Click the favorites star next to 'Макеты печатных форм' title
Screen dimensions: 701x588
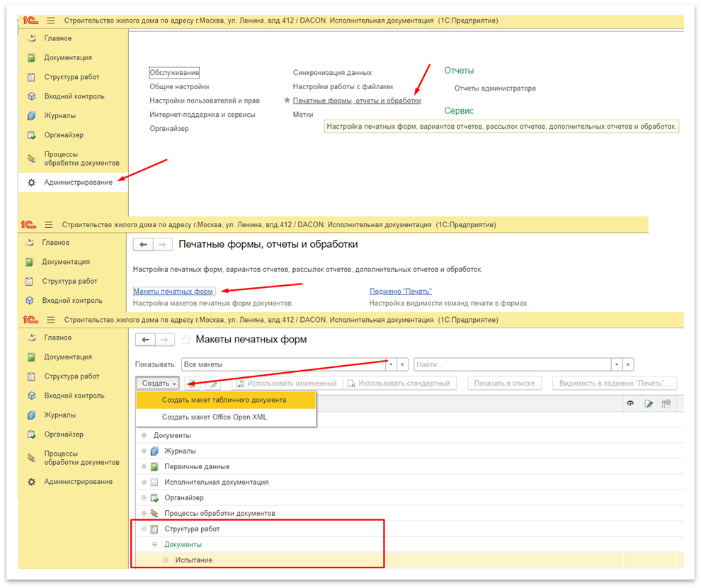coord(186,340)
